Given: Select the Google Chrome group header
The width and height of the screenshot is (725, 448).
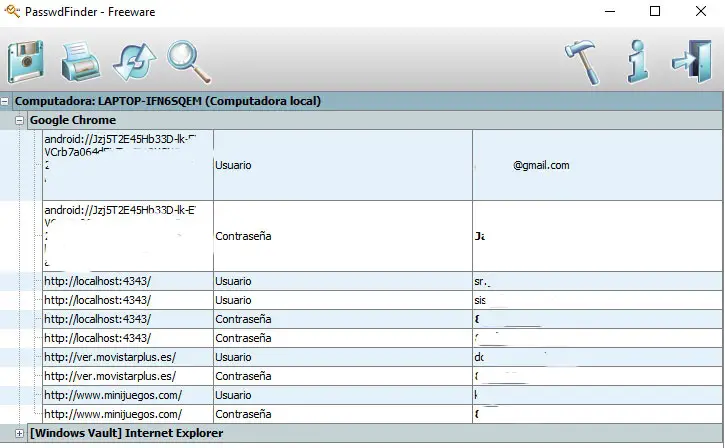Looking at the screenshot, I should pos(375,120).
